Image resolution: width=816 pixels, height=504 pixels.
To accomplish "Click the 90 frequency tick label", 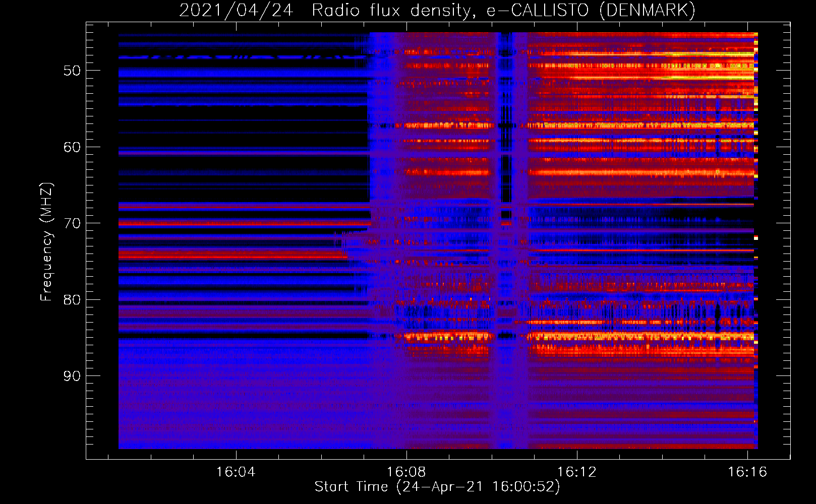I will [72, 376].
